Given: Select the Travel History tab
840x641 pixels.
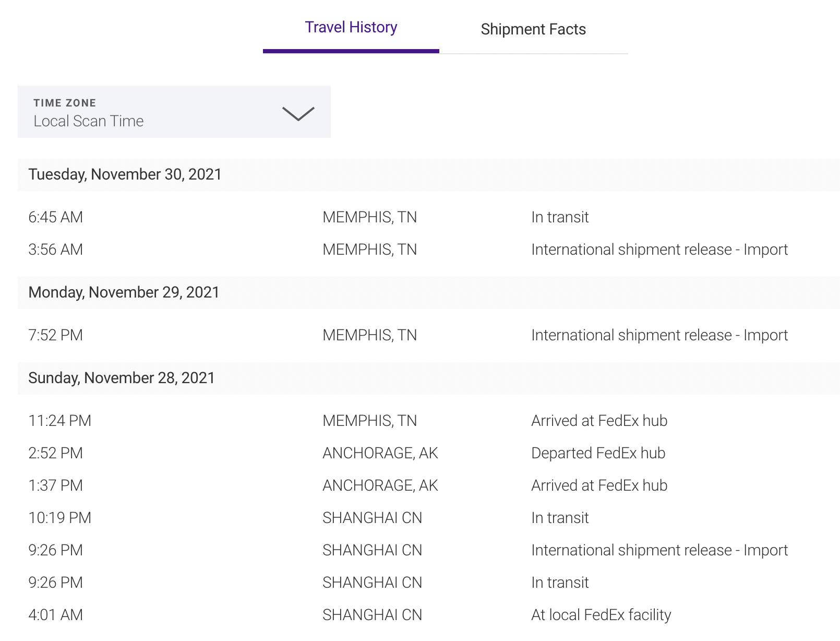Looking at the screenshot, I should (351, 27).
